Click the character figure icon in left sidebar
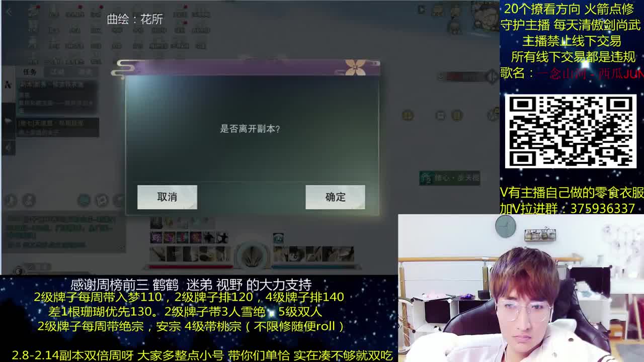This screenshot has height=362, width=644. pos(8,85)
